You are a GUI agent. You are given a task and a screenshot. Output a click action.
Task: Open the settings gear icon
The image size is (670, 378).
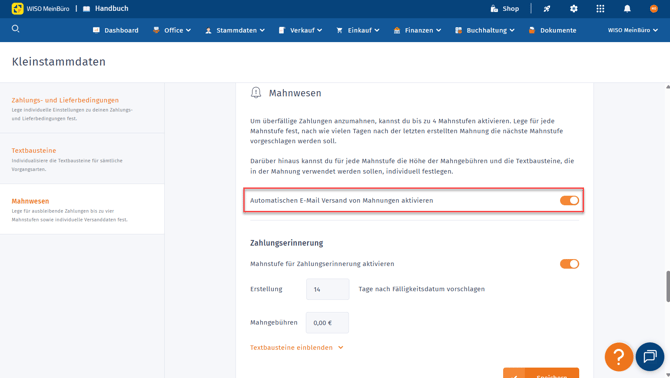click(x=573, y=9)
